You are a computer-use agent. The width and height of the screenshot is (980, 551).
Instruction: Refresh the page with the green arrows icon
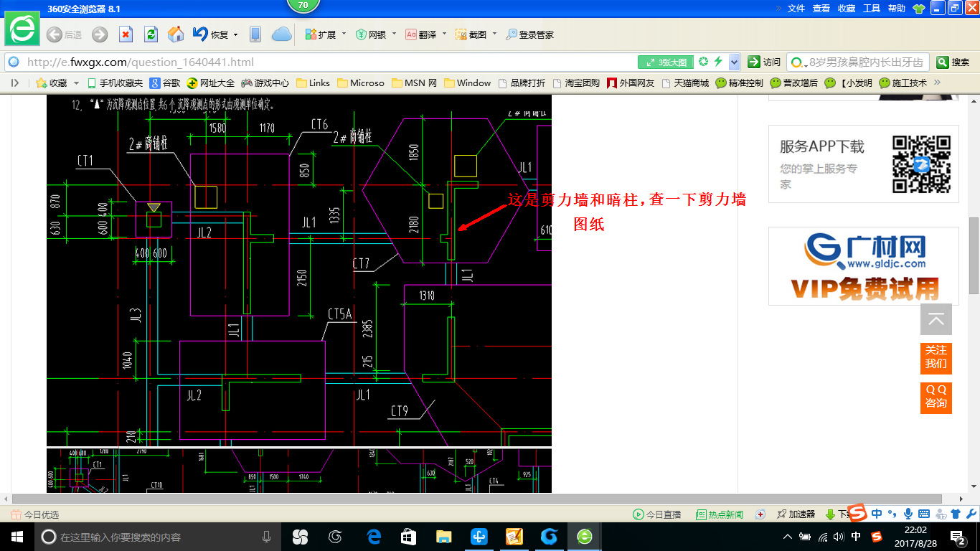pyautogui.click(x=151, y=34)
